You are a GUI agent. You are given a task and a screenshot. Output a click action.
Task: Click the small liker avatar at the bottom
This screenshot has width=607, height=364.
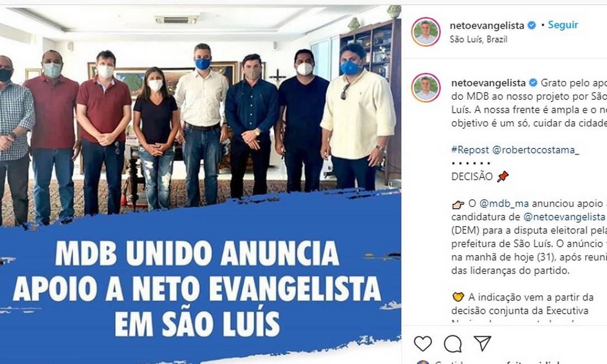[x=423, y=362]
